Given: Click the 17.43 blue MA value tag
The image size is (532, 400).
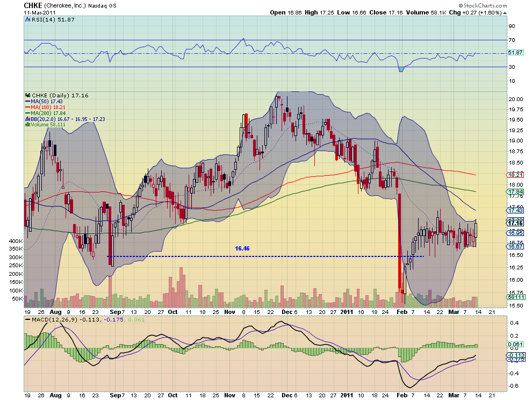Looking at the screenshot, I should 515,211.
